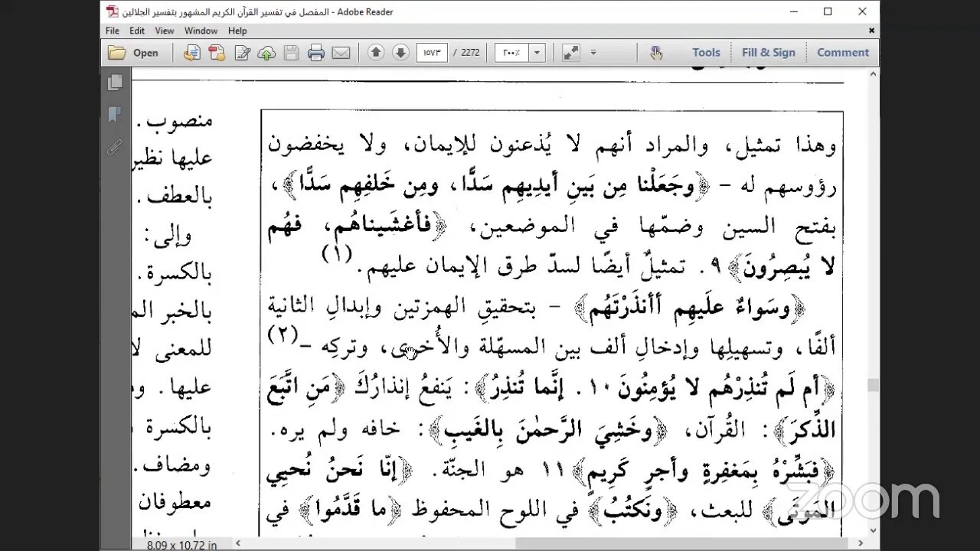Open the Tools pane

pos(706,53)
